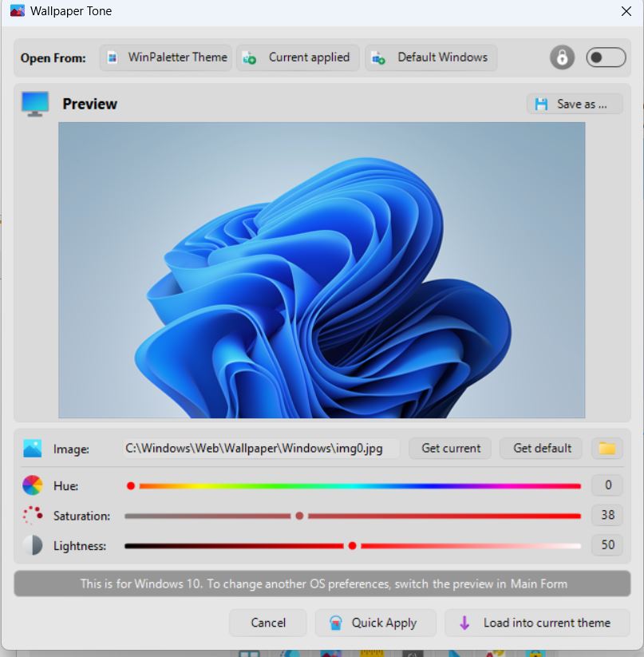Image resolution: width=644 pixels, height=657 pixels.
Task: Click the Saturation: label
Action: pyautogui.click(x=81, y=516)
